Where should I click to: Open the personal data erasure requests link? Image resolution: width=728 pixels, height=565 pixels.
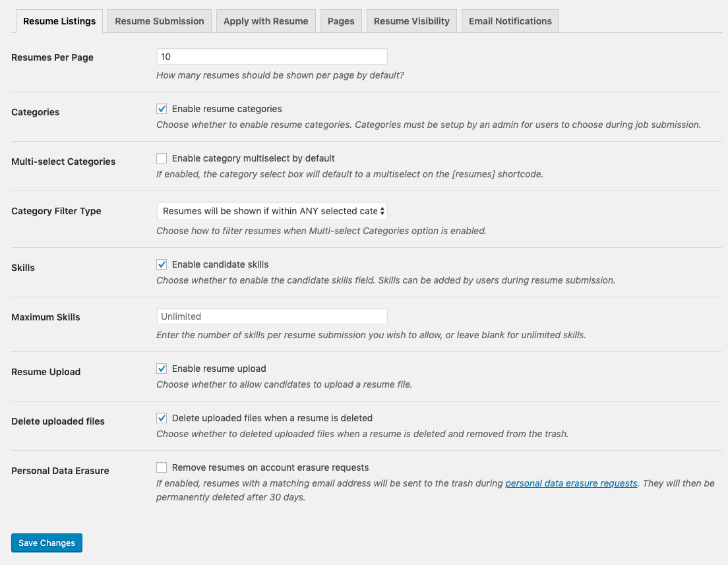click(x=571, y=483)
